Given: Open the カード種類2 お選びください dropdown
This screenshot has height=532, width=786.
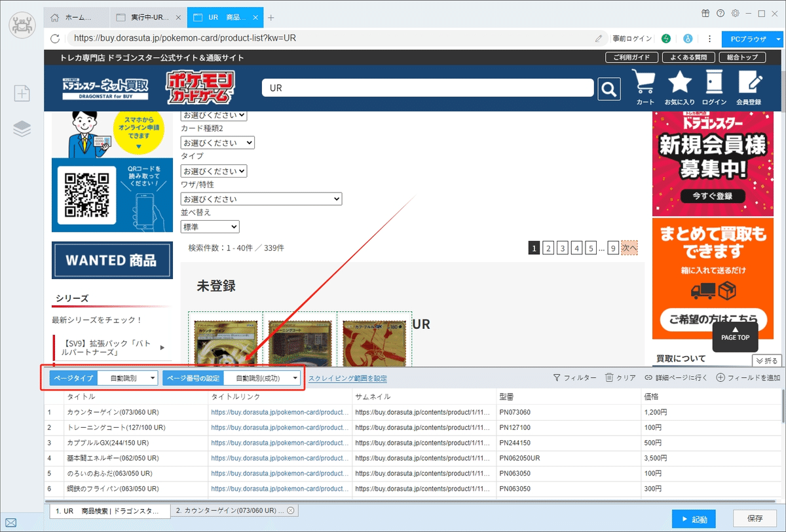Looking at the screenshot, I should [217, 142].
